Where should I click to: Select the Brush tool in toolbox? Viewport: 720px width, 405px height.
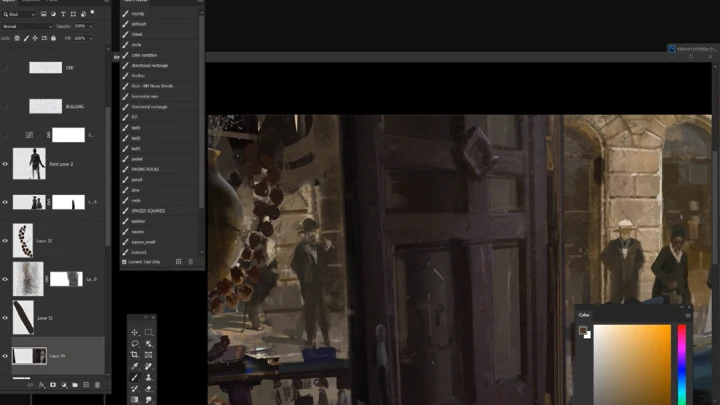tap(135, 377)
